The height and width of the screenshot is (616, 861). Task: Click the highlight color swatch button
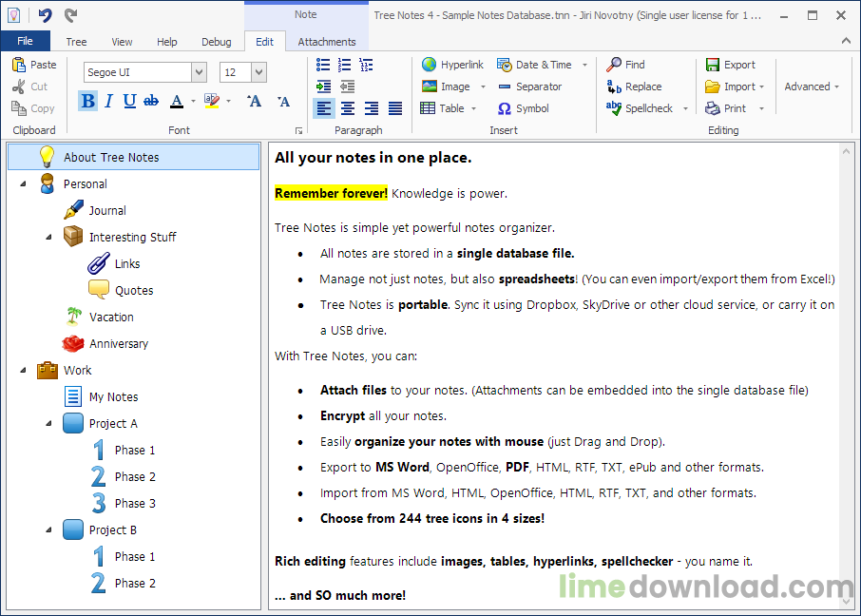tap(210, 101)
